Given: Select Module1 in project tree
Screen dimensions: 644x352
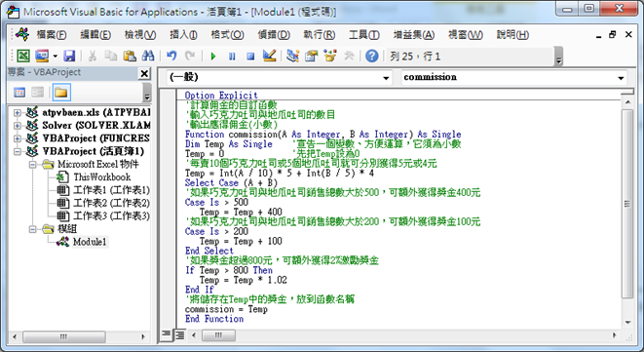Looking at the screenshot, I should tap(90, 242).
